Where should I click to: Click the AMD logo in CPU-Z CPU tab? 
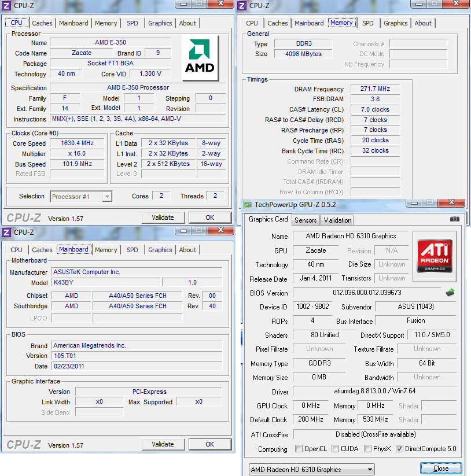point(200,58)
